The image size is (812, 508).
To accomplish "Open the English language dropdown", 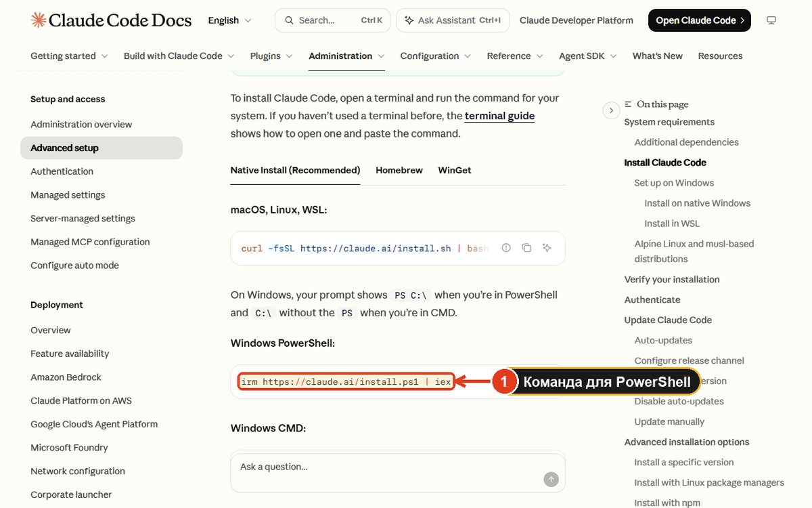I will (230, 20).
